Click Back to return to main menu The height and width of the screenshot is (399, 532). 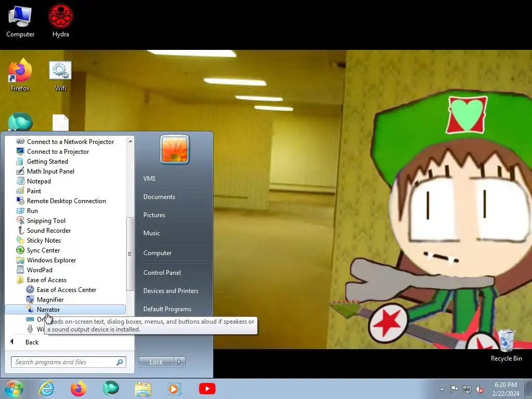[32, 342]
